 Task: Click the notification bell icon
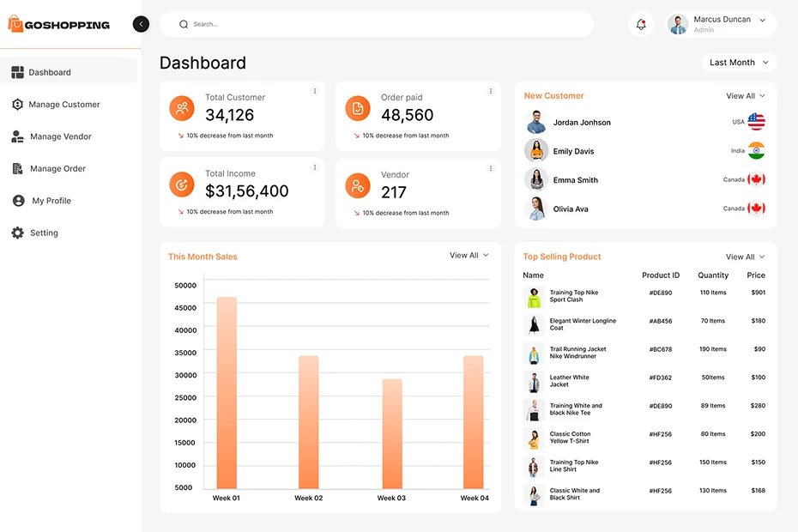coord(640,24)
